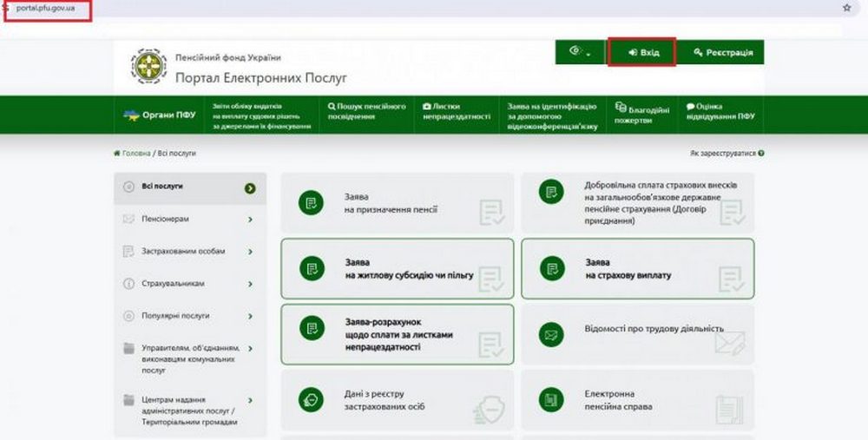Click the Відомості про трудову діяльність envelope icon

click(550, 332)
